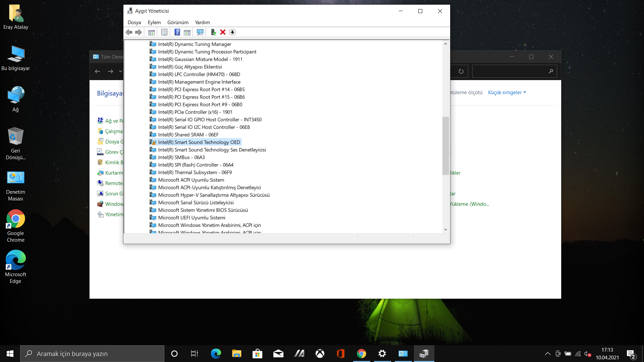Click the Show/Hide action pane icon
Viewport: 644px width, 362px height.
click(x=187, y=32)
